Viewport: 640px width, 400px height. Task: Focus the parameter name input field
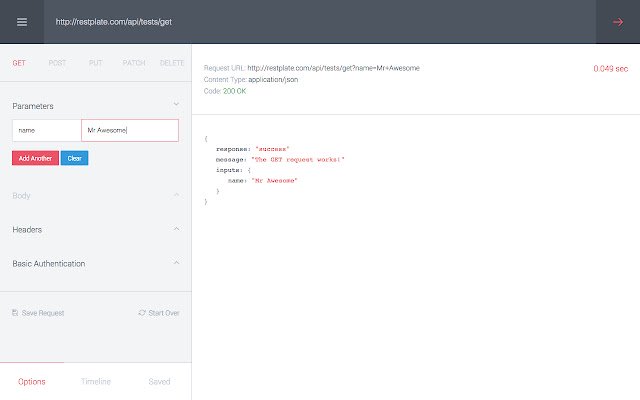pos(47,130)
